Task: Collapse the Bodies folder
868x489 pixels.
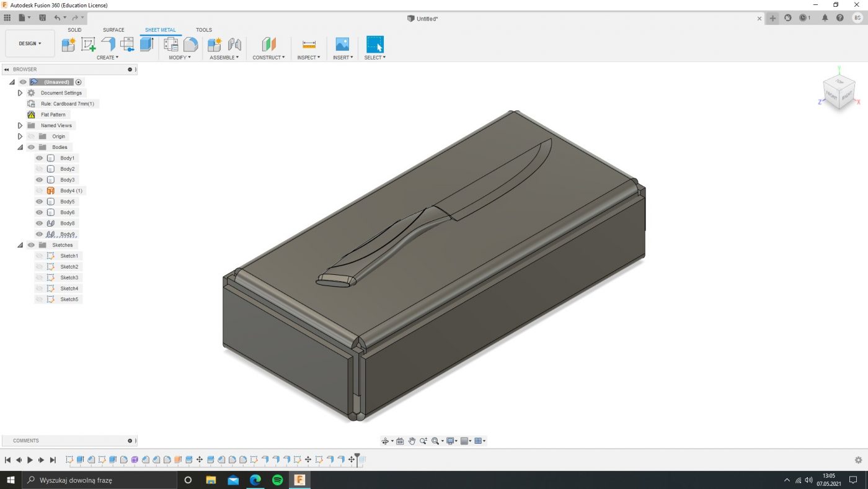Action: point(20,147)
